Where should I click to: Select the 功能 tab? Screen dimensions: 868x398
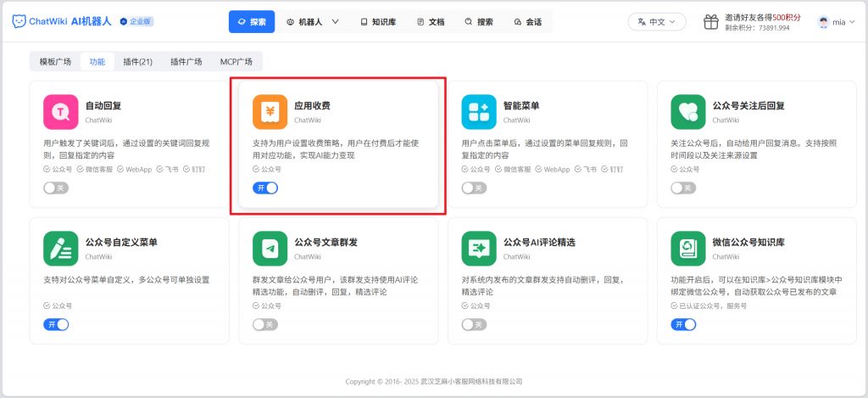click(x=97, y=62)
